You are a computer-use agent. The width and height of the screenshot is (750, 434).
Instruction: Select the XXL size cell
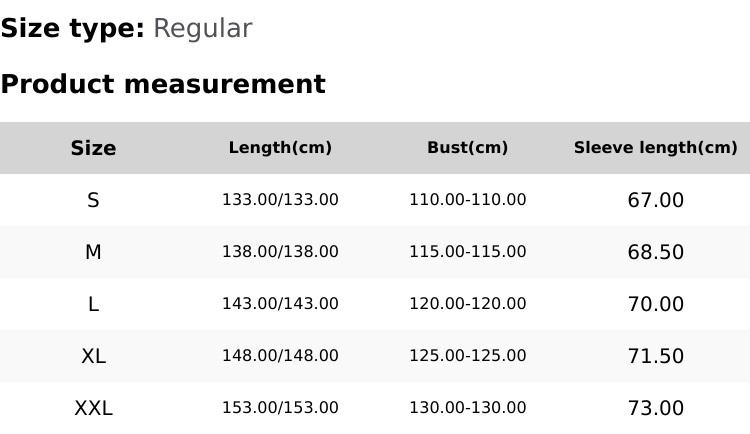tap(93, 408)
